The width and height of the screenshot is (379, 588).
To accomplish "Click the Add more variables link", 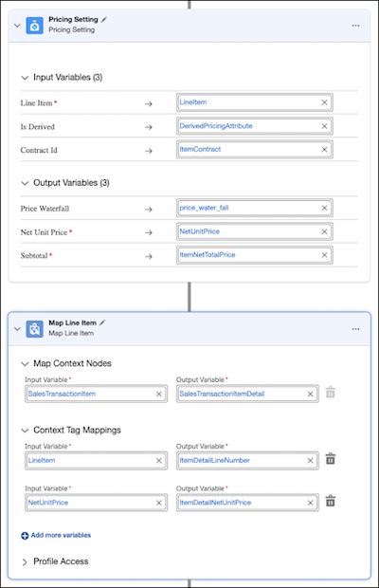I will 56,535.
